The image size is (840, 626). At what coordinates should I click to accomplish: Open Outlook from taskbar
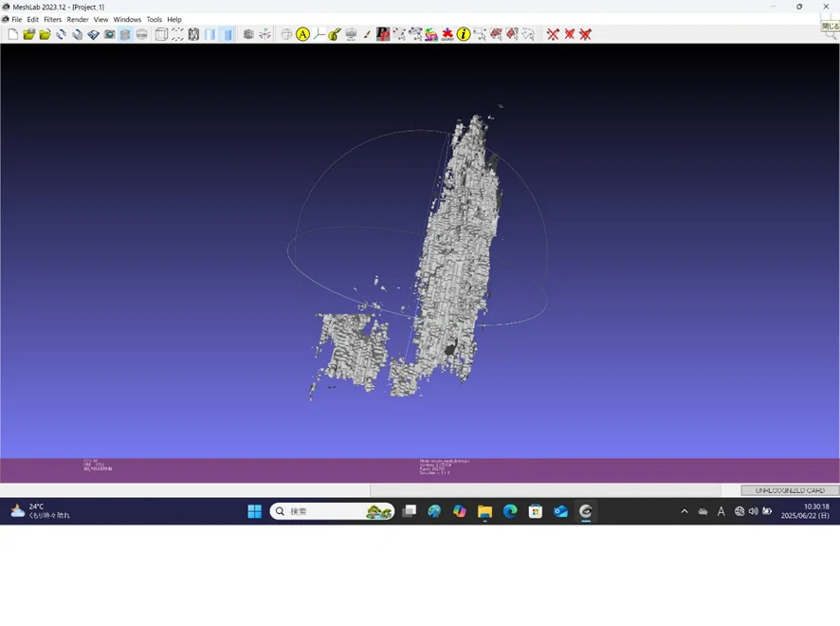tap(560, 511)
